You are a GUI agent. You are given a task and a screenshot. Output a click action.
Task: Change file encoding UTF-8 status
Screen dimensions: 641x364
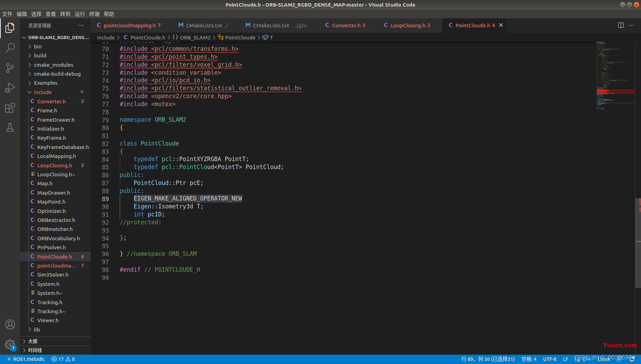pos(550,359)
